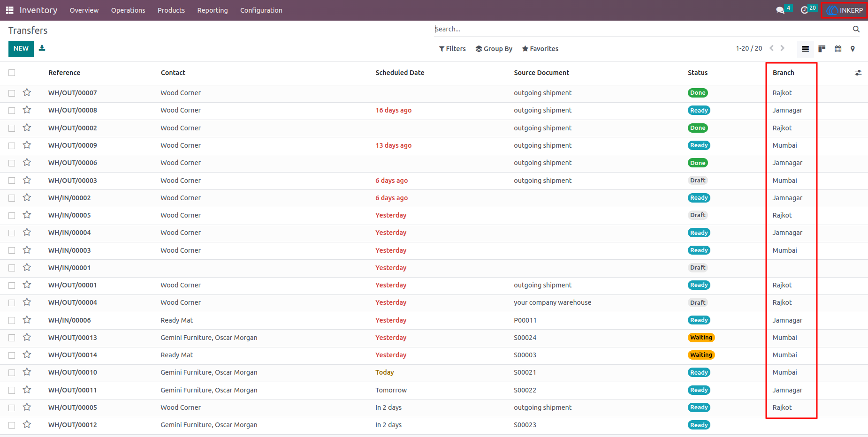
Task: Open the activities clock icon
Action: point(805,10)
